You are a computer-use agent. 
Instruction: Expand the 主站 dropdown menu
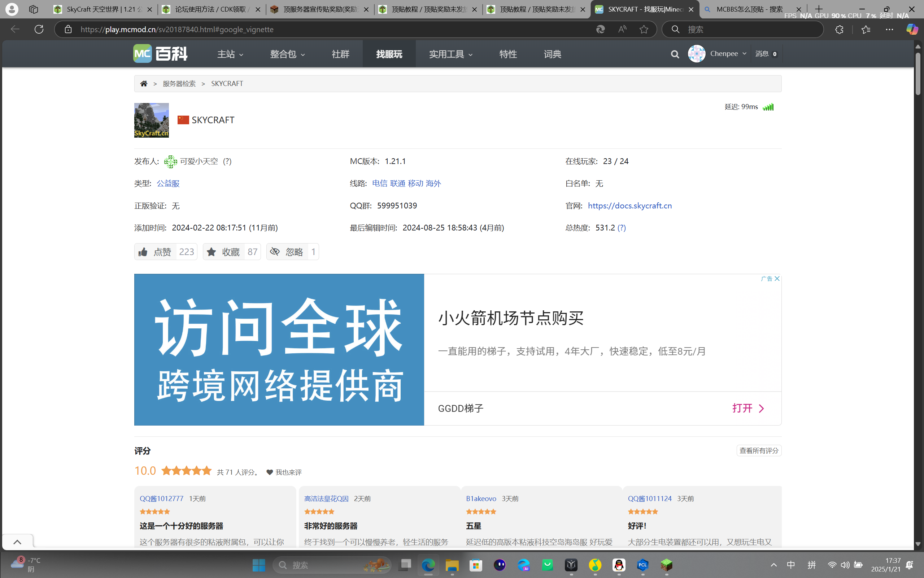point(230,54)
